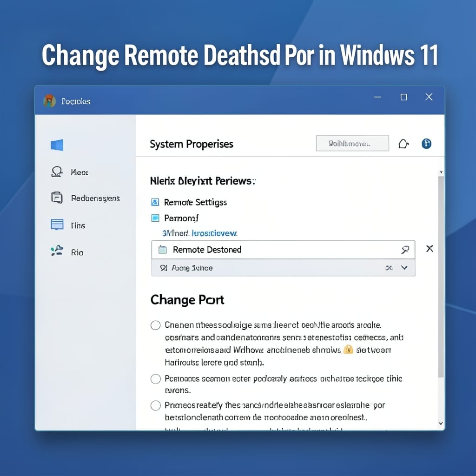Viewport: 476px width, 476px height.
Task: Click the folder icon in Remote Destoned field
Action: (163, 250)
